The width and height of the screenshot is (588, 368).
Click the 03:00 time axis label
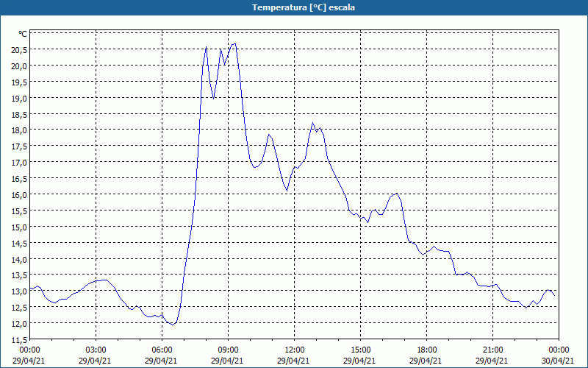coord(96,350)
